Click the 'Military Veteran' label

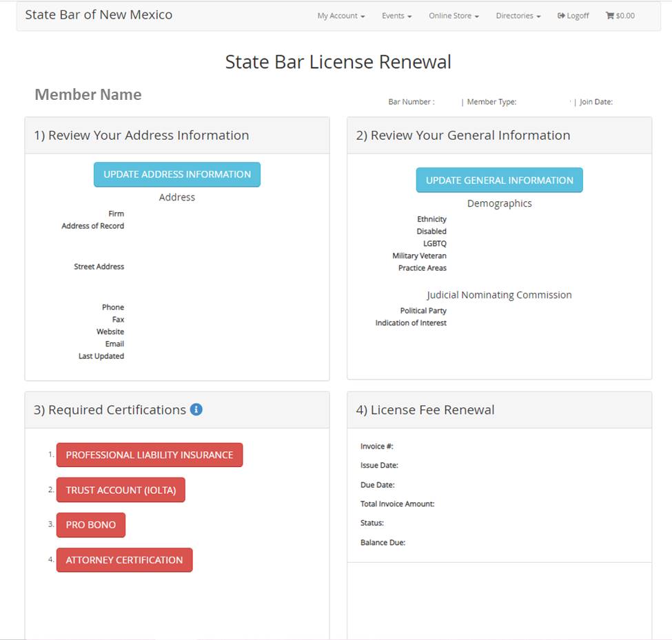click(419, 256)
